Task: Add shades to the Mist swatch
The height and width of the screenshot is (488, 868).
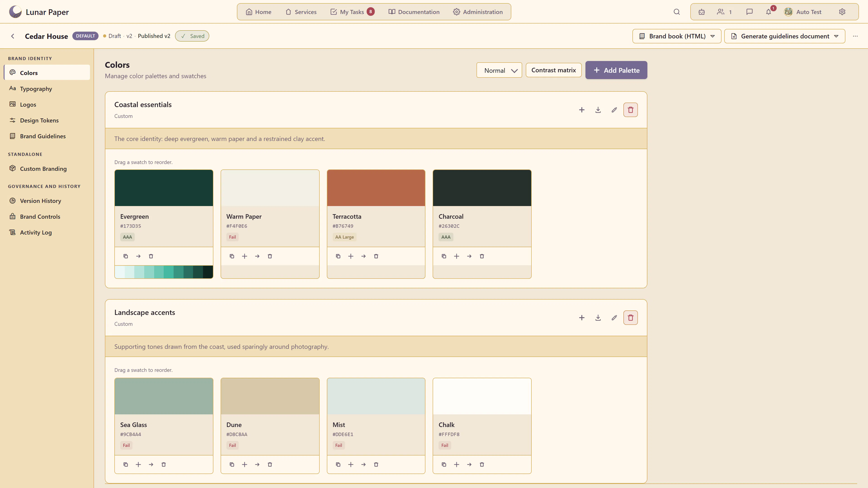Action: pos(351,465)
